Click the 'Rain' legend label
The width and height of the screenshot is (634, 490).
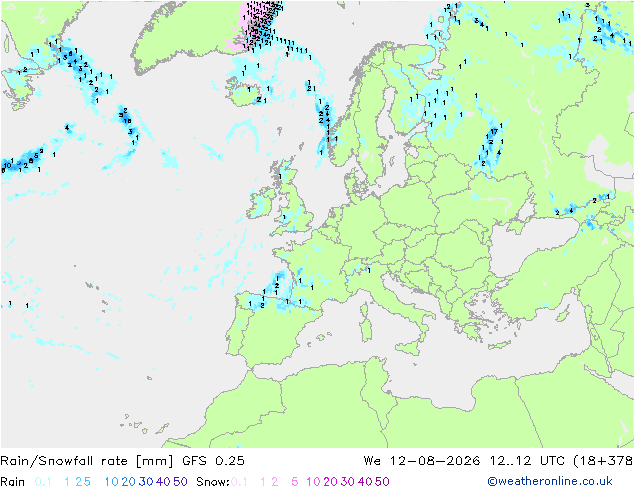(x=13, y=482)
